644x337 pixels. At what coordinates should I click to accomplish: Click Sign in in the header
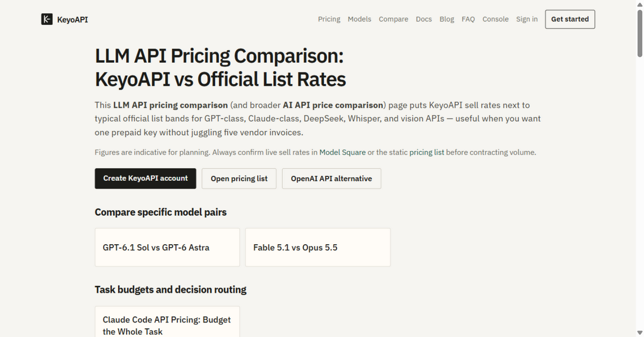pos(527,19)
